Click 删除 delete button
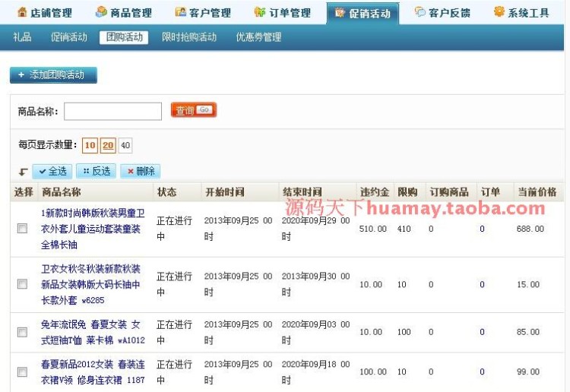 point(141,171)
